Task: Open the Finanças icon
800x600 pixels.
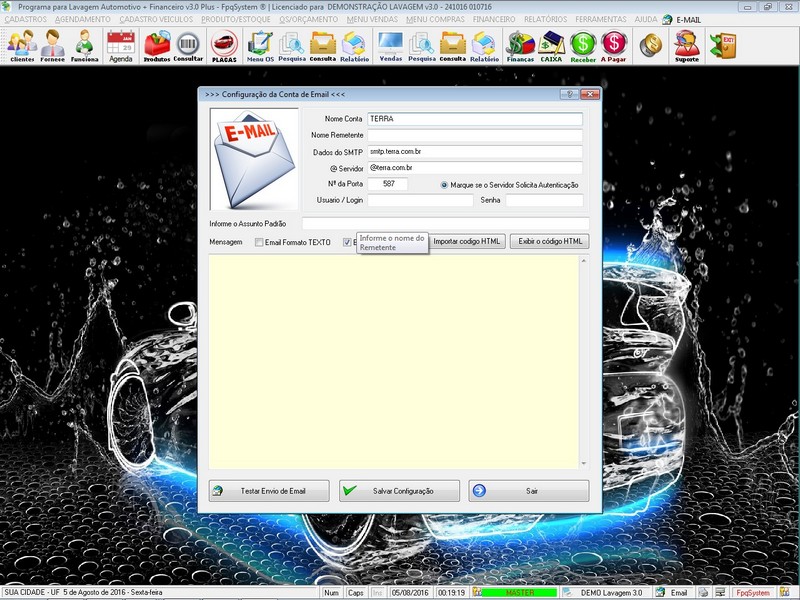Action: click(520, 46)
